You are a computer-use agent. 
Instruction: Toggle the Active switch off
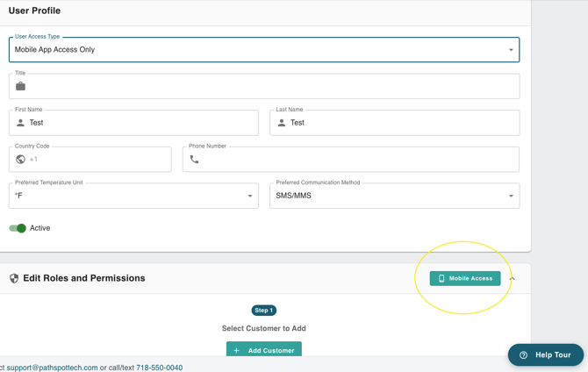click(x=18, y=228)
